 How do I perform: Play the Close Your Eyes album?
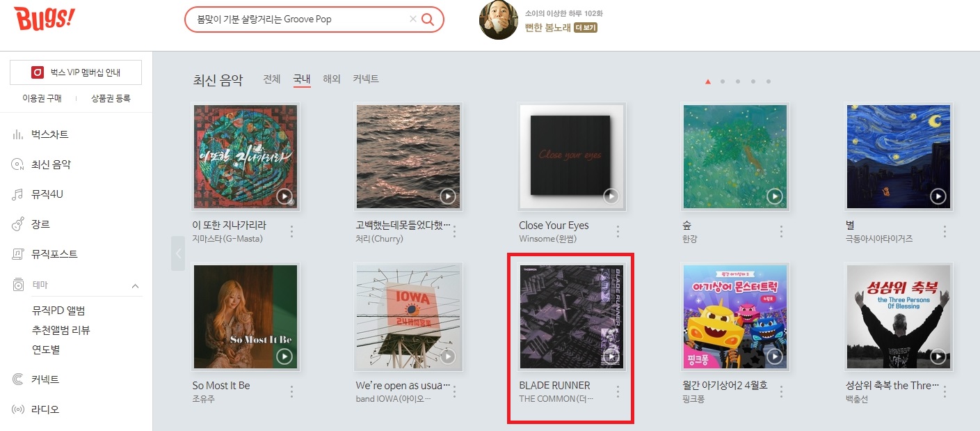(x=611, y=196)
